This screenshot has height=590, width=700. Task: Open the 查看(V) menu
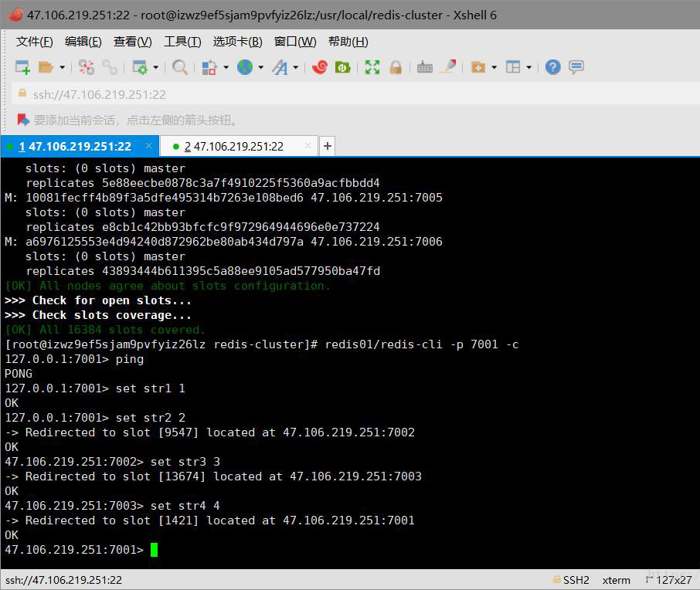coord(133,42)
